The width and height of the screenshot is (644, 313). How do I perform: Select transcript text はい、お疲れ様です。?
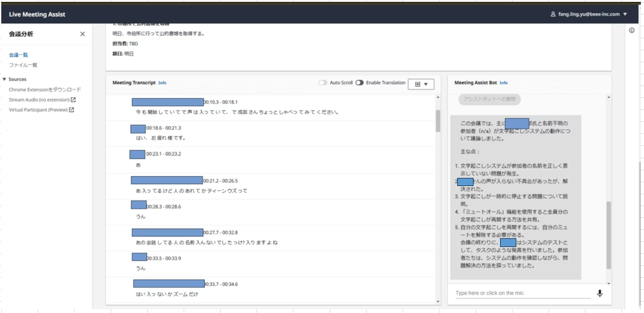pos(161,138)
